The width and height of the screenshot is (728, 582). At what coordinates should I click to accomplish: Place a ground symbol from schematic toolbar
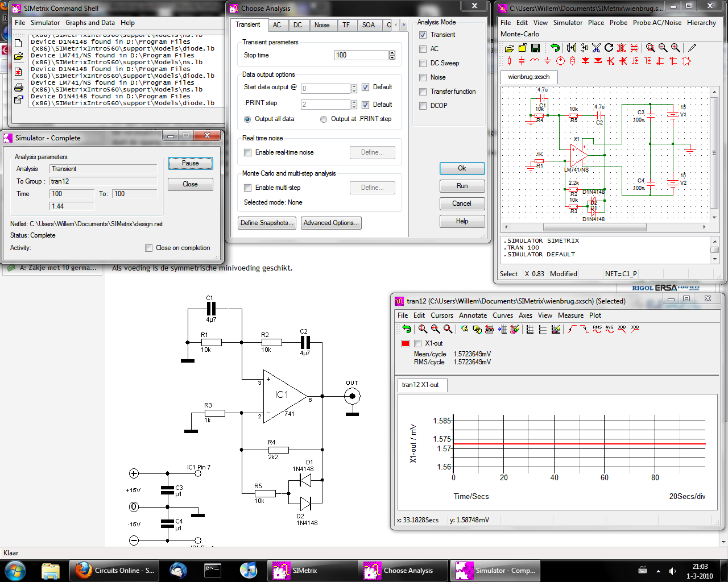click(x=547, y=61)
